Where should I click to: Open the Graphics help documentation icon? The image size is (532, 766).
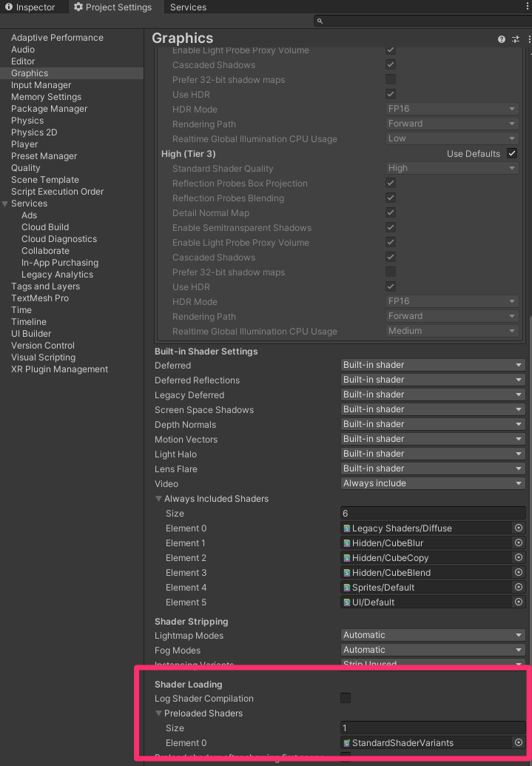[501, 39]
